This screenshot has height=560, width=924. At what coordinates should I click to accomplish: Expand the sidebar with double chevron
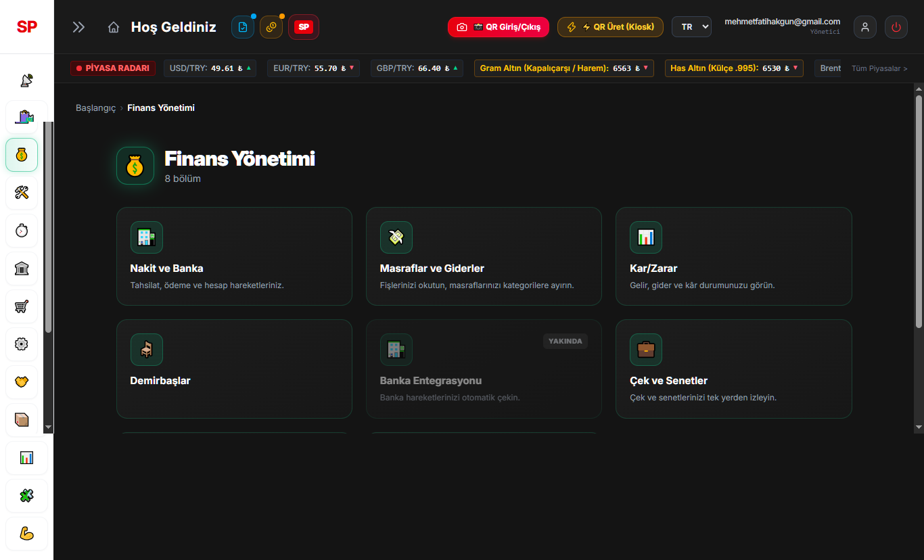pos(79,27)
